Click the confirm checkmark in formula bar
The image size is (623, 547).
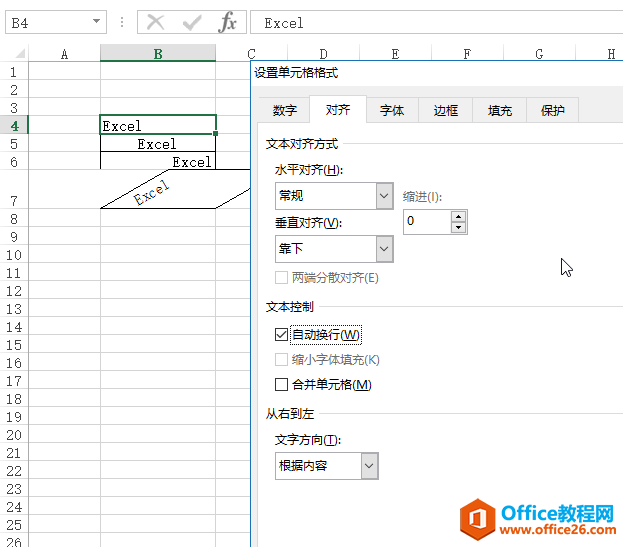(x=192, y=23)
